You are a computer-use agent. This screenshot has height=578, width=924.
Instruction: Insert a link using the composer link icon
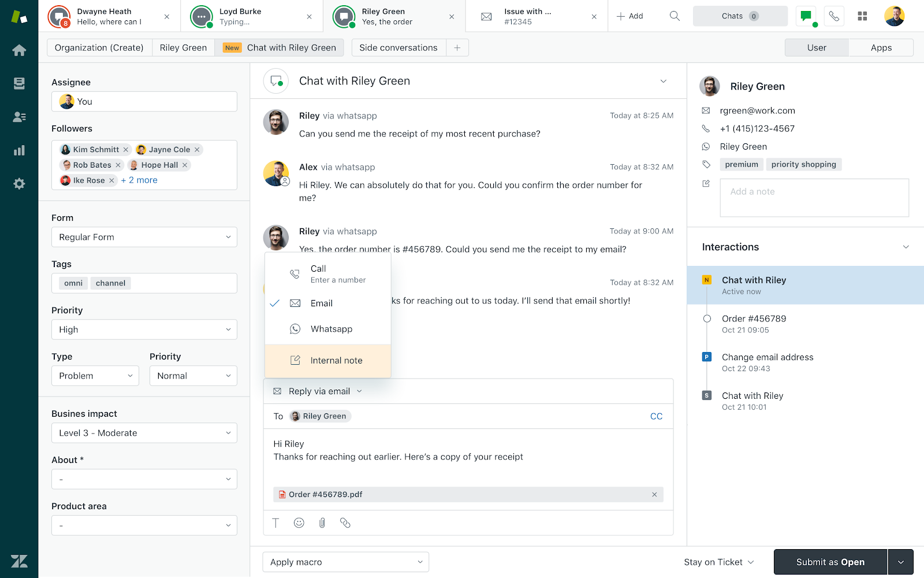pos(345,523)
